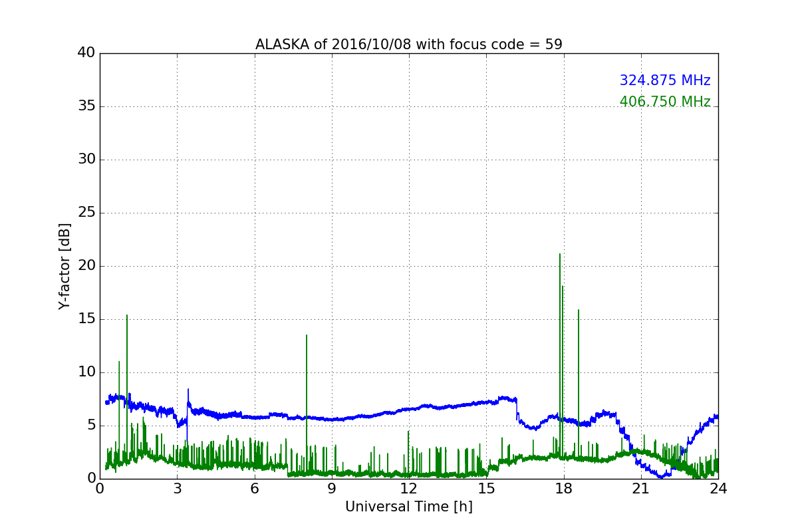Click the y-axis tick label 30
798x532 pixels.
pos(86,159)
